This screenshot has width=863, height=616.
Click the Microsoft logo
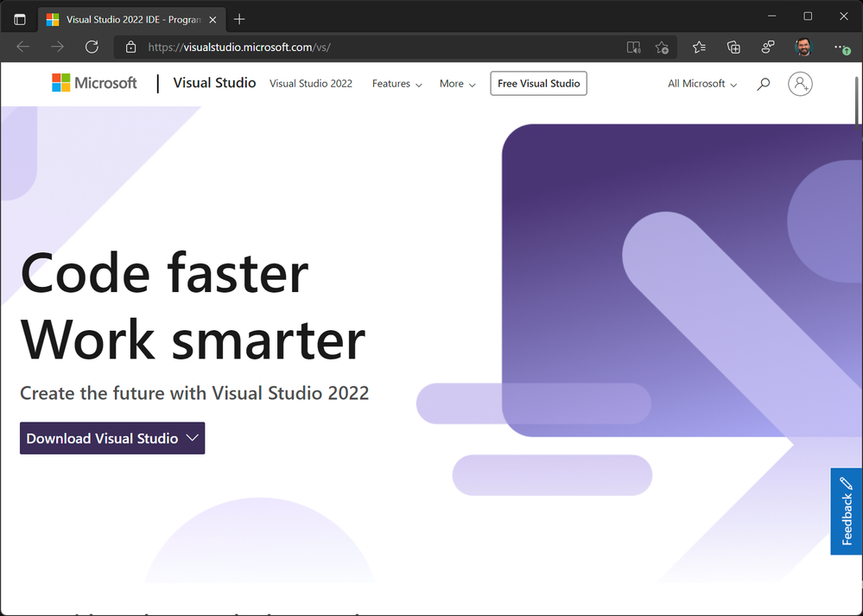point(95,83)
